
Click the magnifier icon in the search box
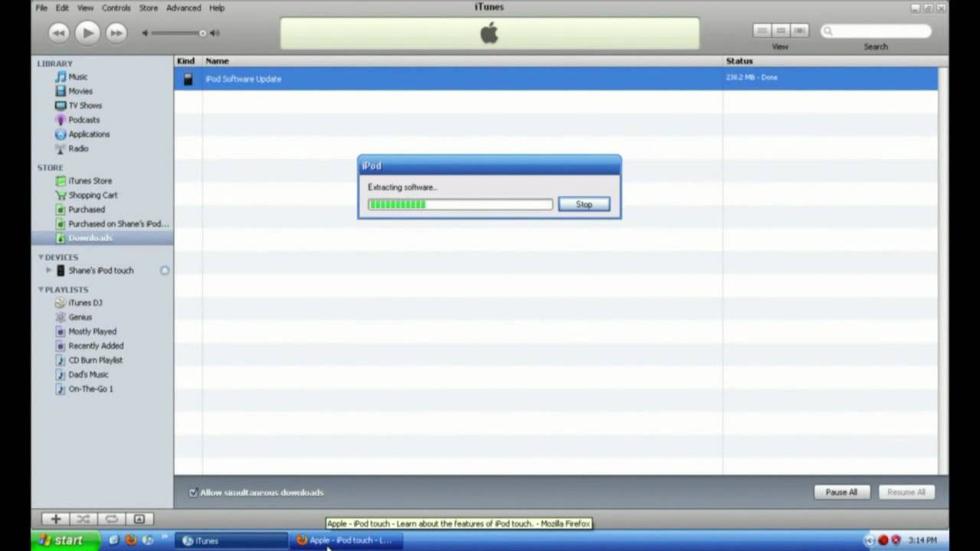pyautogui.click(x=828, y=31)
